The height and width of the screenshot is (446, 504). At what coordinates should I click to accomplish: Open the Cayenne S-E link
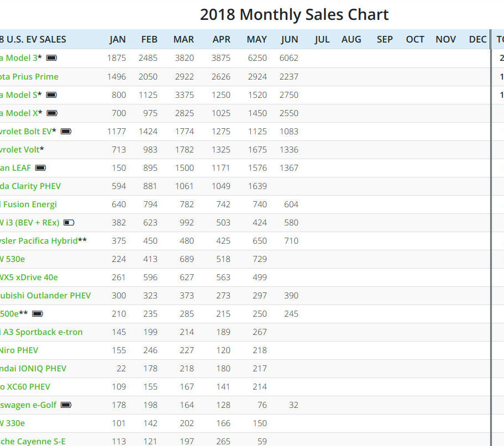coord(33,442)
